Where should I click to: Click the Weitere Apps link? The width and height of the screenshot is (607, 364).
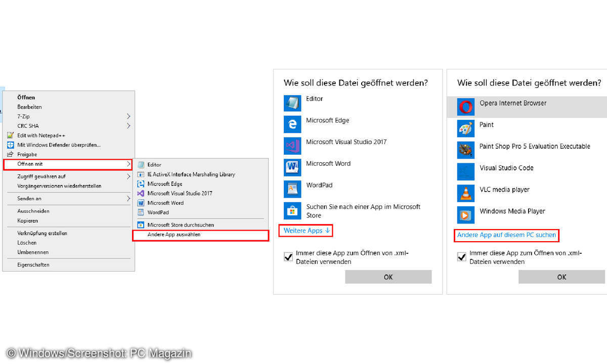tap(307, 231)
